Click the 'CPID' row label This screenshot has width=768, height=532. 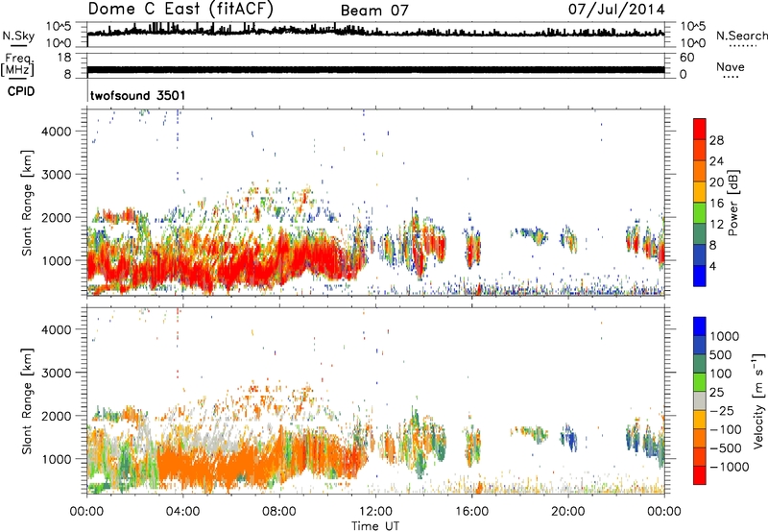pyautogui.click(x=21, y=91)
